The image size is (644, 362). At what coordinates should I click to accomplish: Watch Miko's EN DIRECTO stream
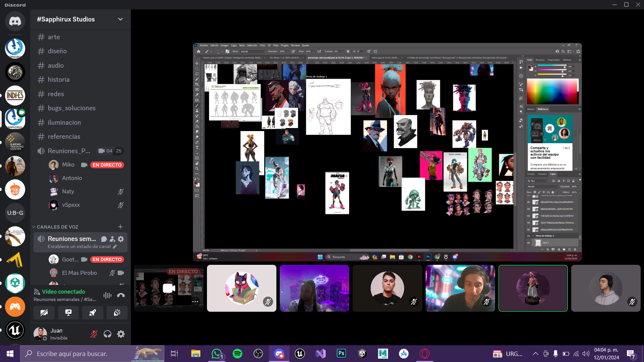107,165
